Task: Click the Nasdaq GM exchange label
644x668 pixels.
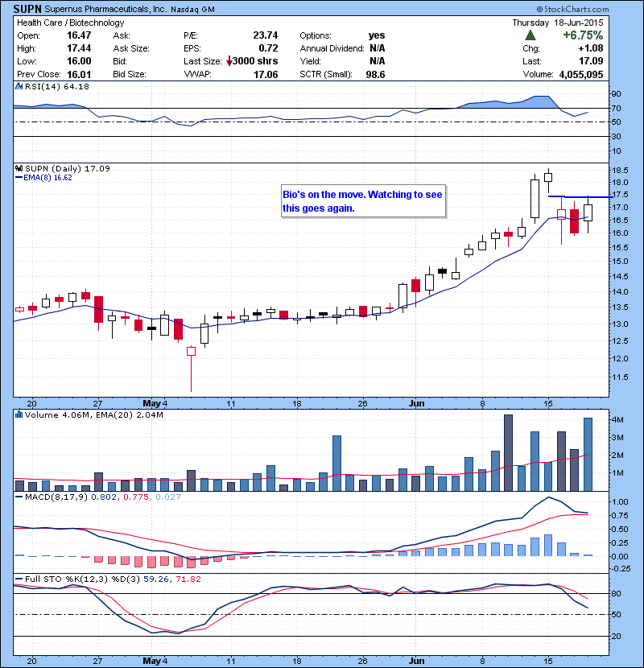Action: pyautogui.click(x=192, y=10)
